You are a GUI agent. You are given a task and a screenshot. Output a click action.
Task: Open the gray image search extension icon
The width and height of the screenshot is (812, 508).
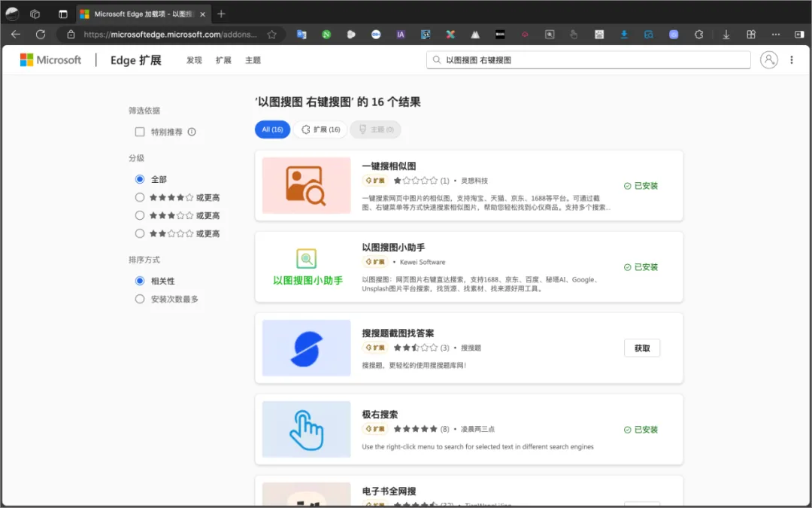click(x=550, y=34)
